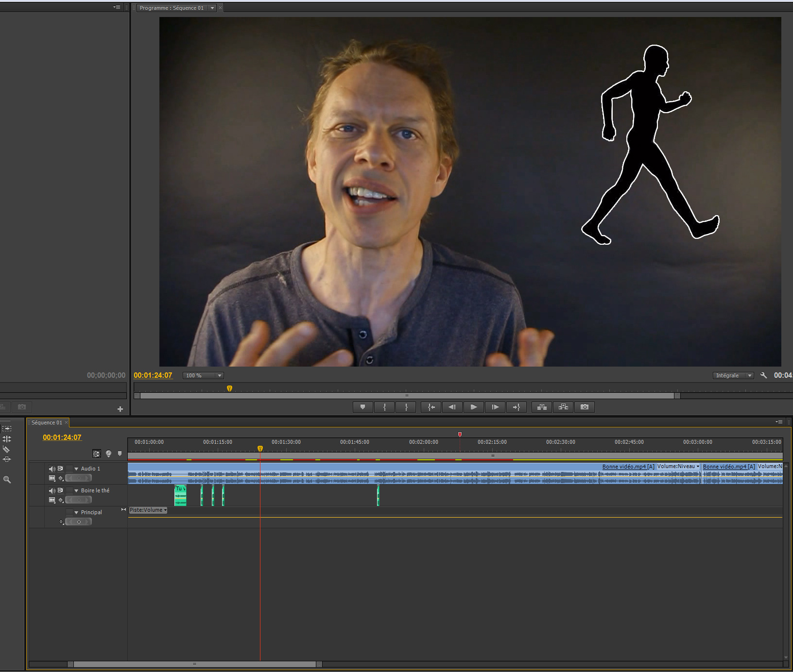Select the Razor tool
The image size is (793, 672).
7,450
